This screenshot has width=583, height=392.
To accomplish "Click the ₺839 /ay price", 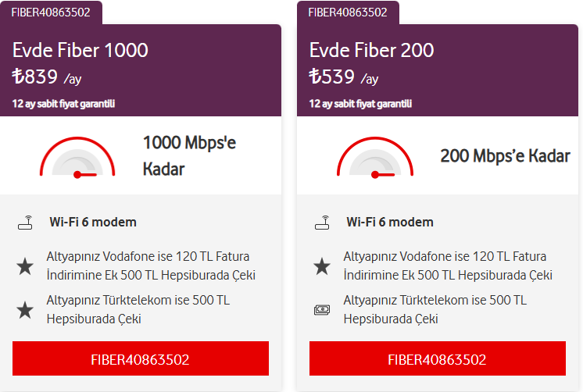I will click(47, 77).
